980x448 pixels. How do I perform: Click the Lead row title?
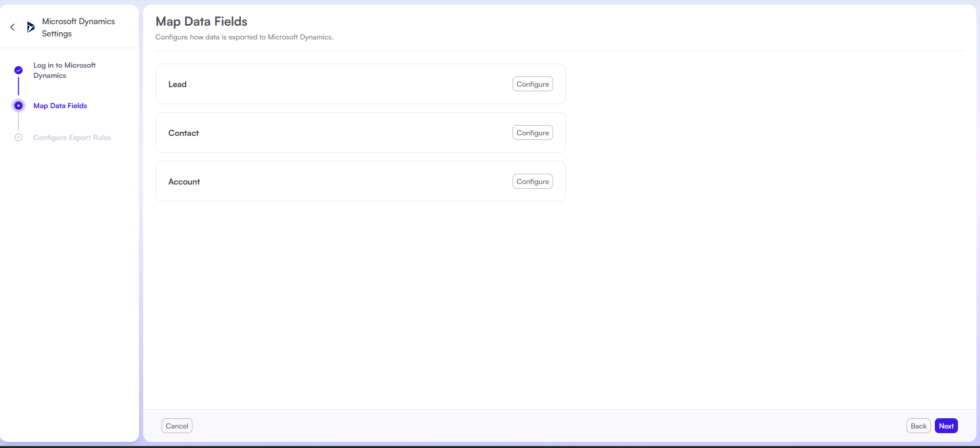178,85
